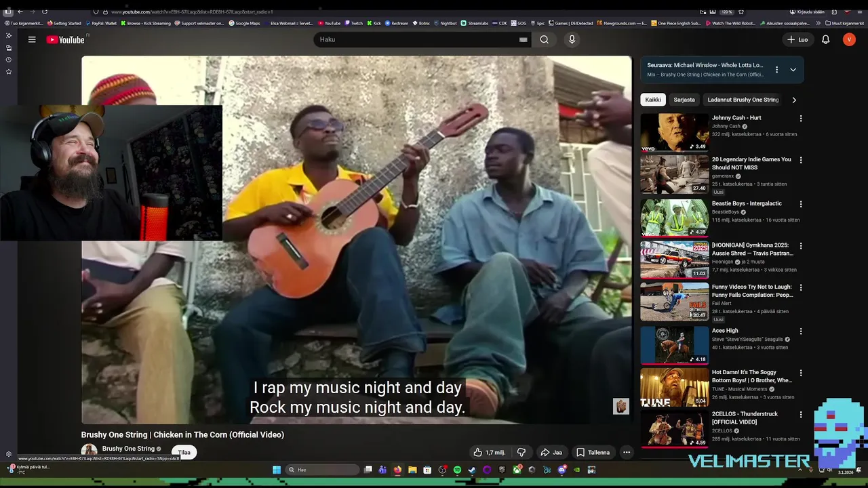The image size is (868, 488).
Task: Click the channel watermark in video corner
Action: (x=621, y=406)
